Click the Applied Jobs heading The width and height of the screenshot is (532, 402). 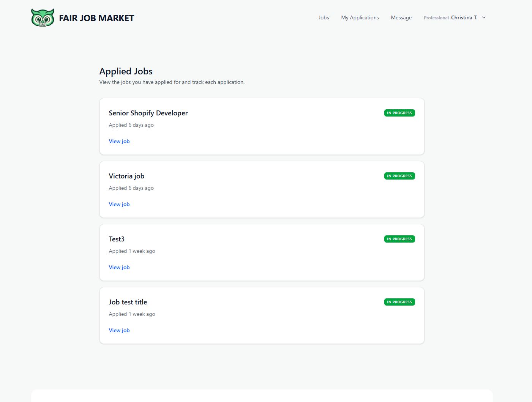click(126, 71)
